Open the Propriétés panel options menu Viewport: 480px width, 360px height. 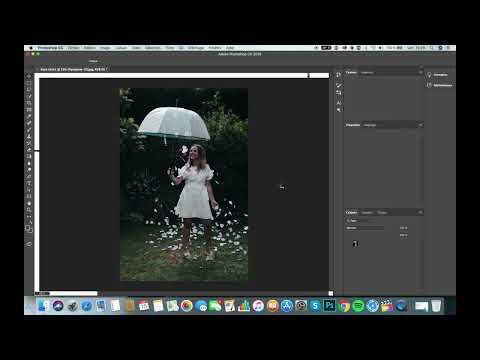coord(420,125)
